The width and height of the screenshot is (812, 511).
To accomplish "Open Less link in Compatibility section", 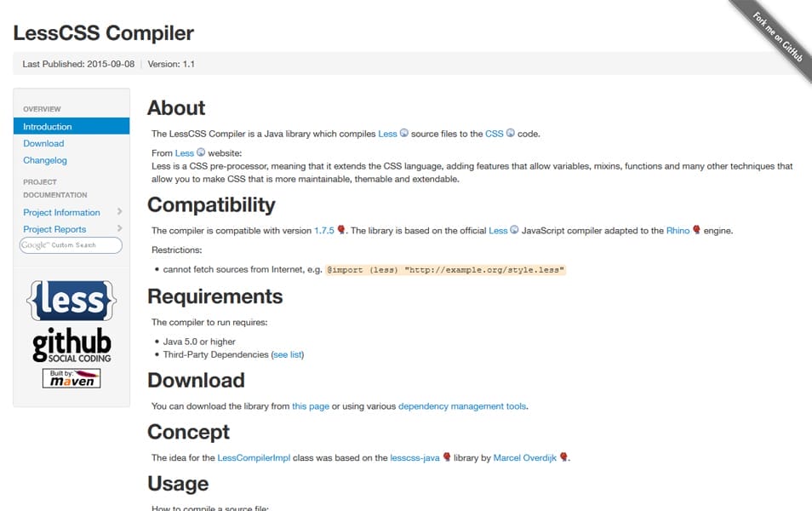I will point(498,231).
